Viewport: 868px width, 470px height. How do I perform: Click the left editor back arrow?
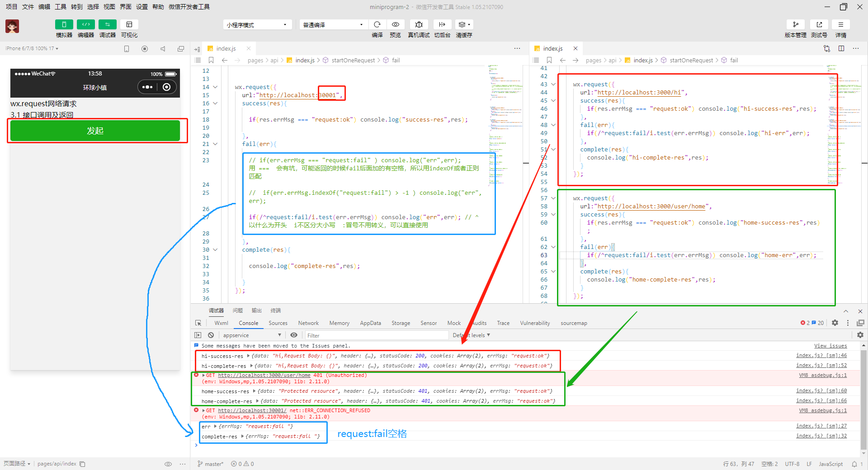225,60
